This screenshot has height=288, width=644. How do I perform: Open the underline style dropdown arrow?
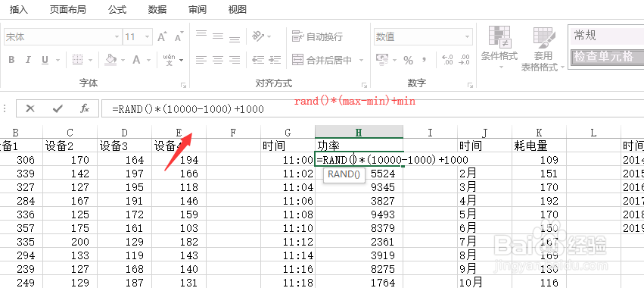[x=58, y=61]
